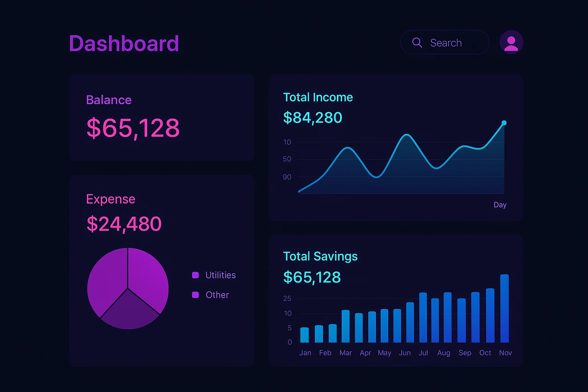Select the Utilities legend label
The width and height of the screenshot is (588, 392).
click(220, 275)
